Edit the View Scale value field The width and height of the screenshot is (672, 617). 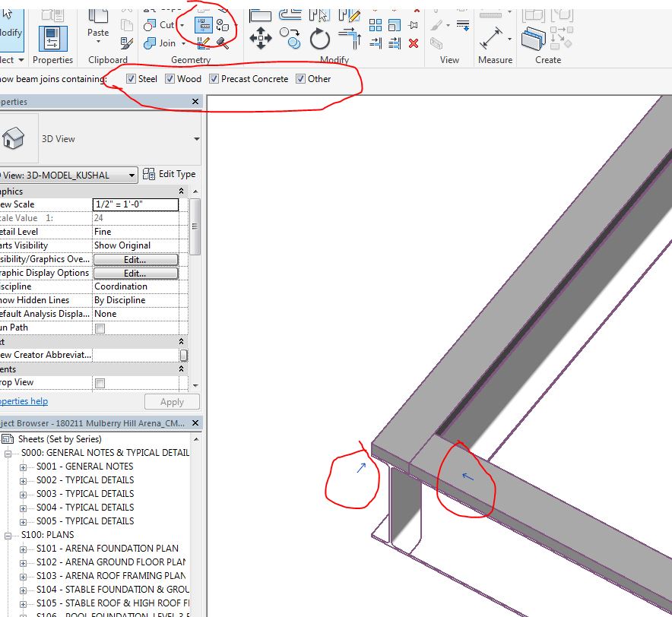point(135,204)
